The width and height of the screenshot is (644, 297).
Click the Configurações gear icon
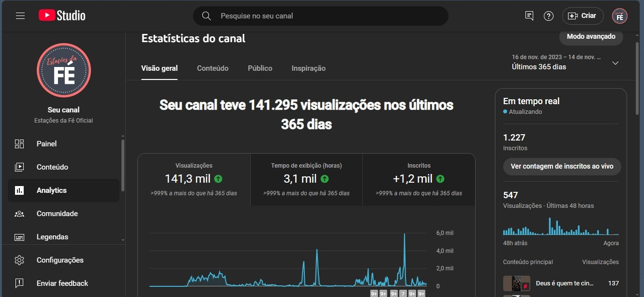click(x=19, y=260)
